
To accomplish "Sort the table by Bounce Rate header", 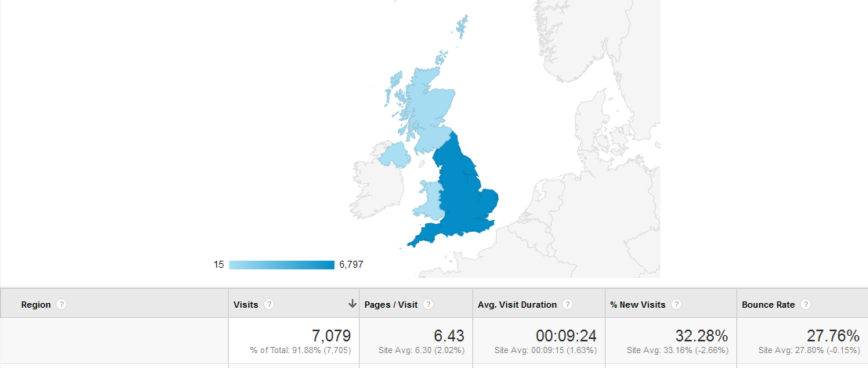I will [769, 305].
